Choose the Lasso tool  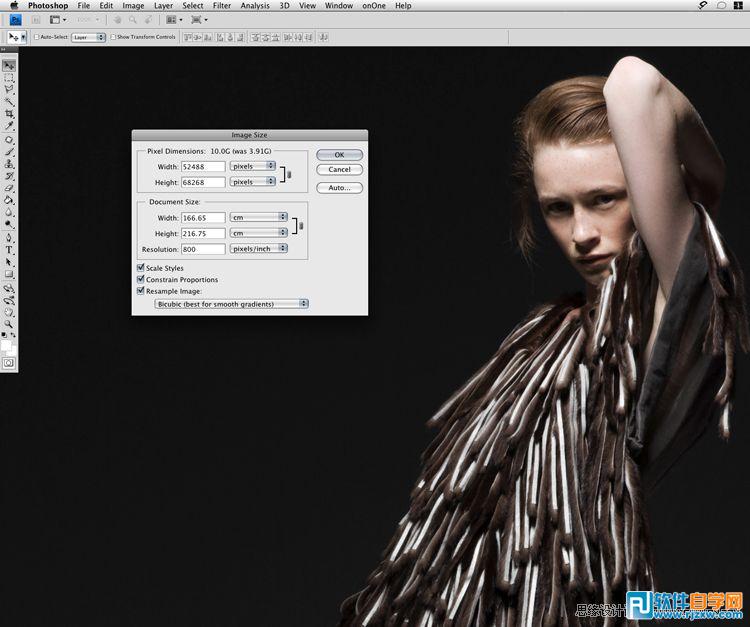click(9, 89)
